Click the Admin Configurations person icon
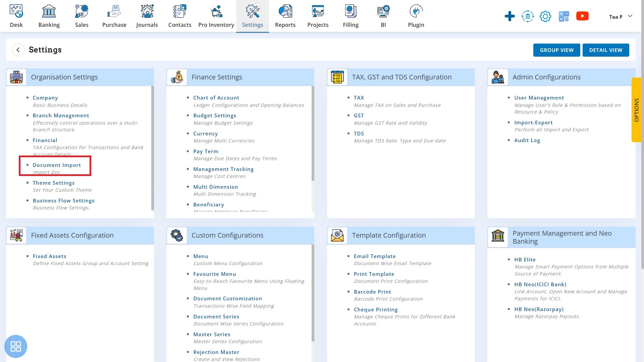644x362 pixels. click(x=498, y=77)
